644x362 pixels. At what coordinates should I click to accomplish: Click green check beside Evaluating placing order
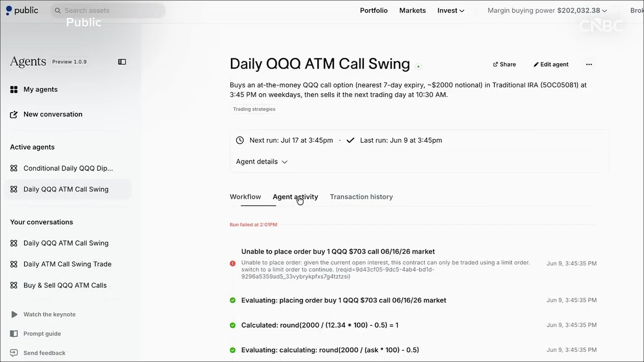(x=232, y=300)
